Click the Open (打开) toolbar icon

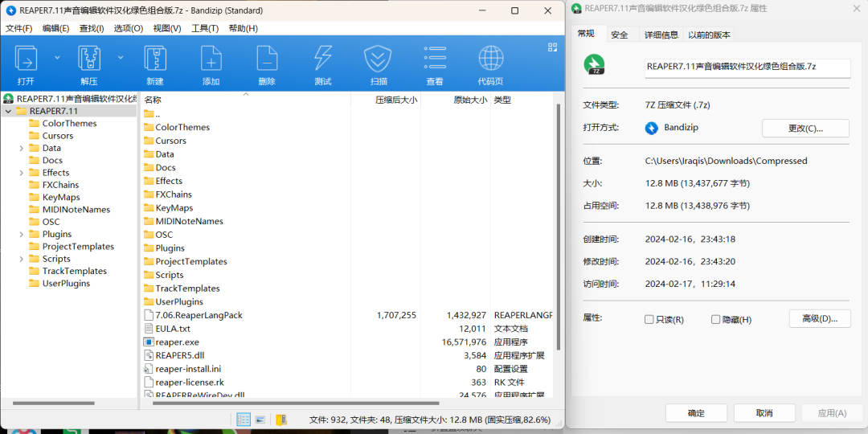pos(26,58)
